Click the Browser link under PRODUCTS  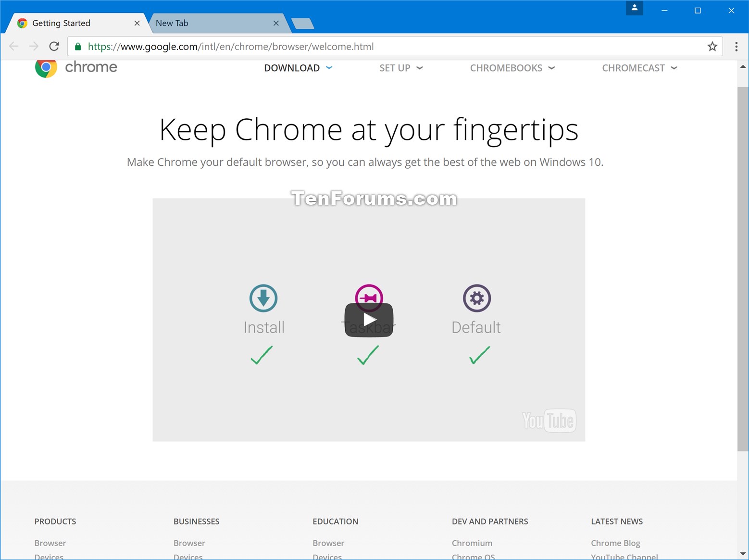point(50,543)
